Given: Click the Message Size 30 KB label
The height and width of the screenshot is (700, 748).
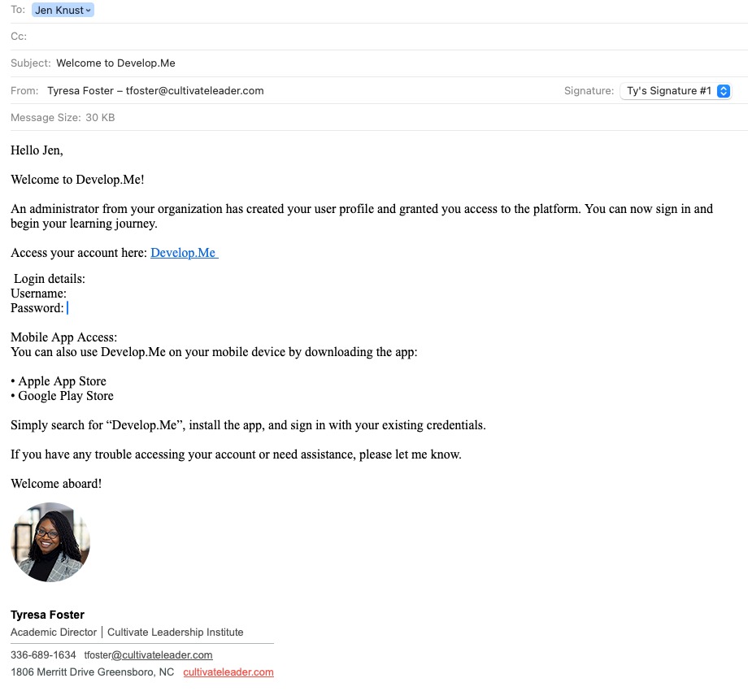Looking at the screenshot, I should [63, 118].
